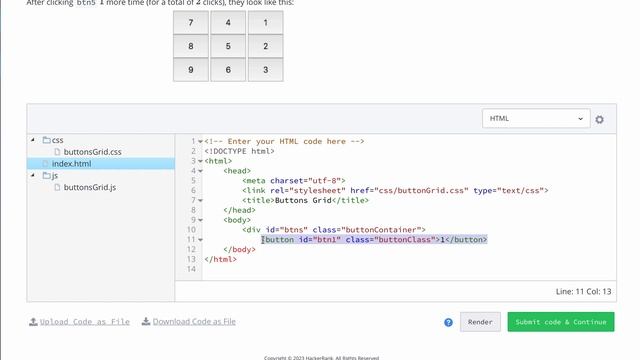Click example grid button 5
The height and width of the screenshot is (360, 640).
tap(228, 46)
